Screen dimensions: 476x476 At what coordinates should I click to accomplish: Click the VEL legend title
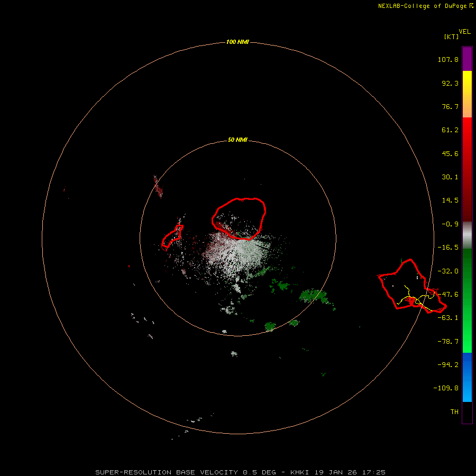coord(464,32)
